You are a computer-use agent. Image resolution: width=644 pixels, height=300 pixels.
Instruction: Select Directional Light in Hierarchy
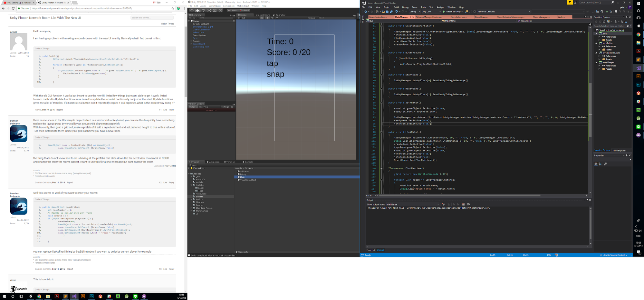201,24
